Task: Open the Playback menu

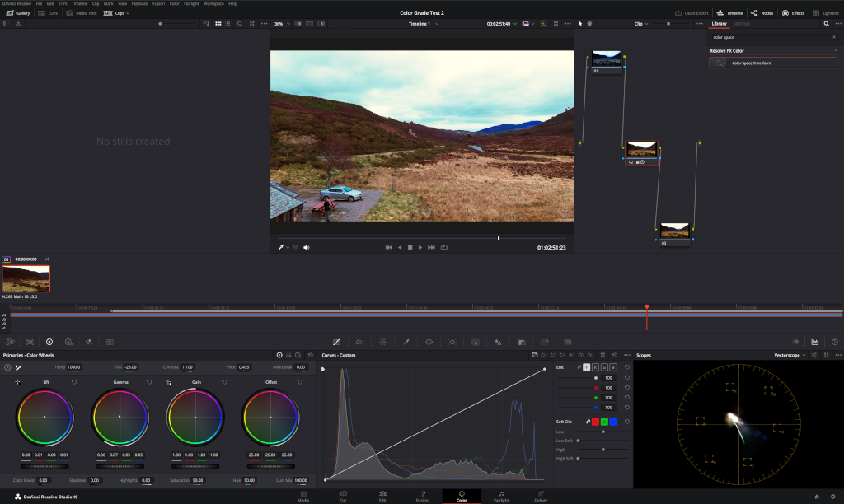Action: click(139, 4)
